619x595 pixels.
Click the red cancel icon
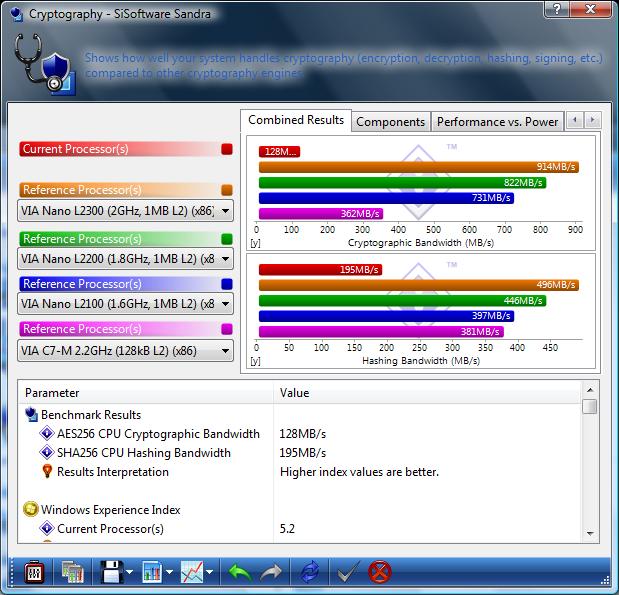[380, 572]
